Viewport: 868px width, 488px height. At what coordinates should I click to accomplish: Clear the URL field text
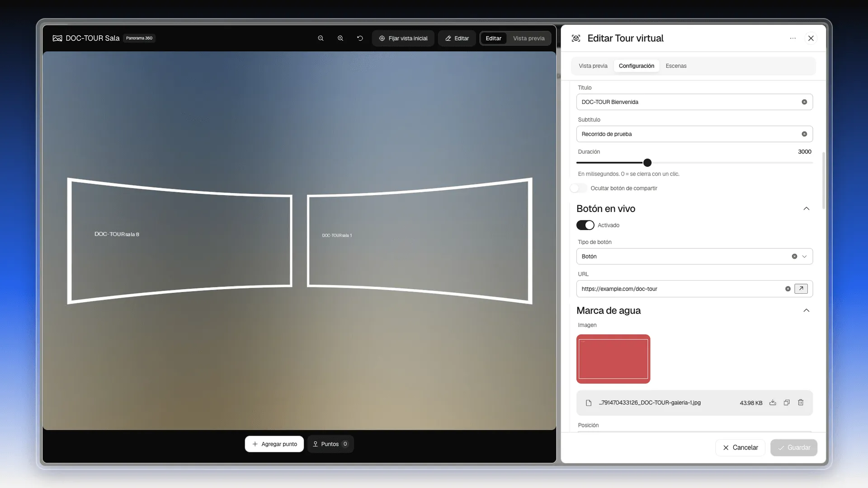[x=788, y=289]
